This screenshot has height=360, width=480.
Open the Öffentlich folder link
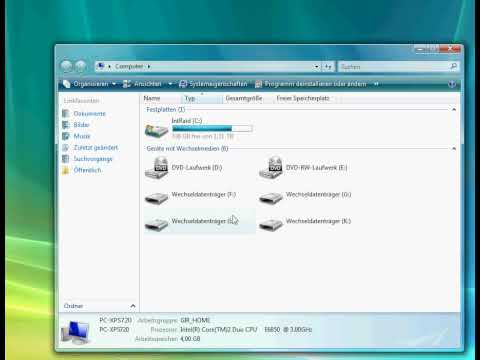pyautogui.click(x=87, y=170)
